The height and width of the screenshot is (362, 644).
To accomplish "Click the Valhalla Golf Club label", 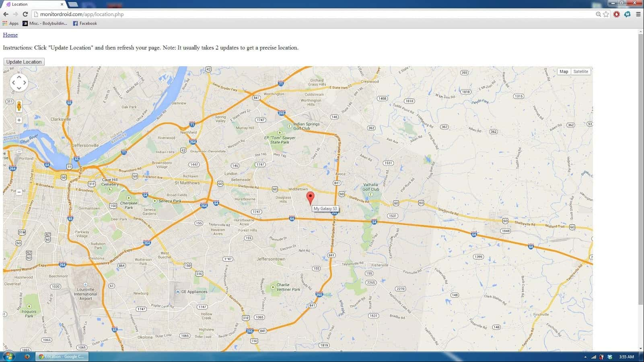I will pos(370,187).
